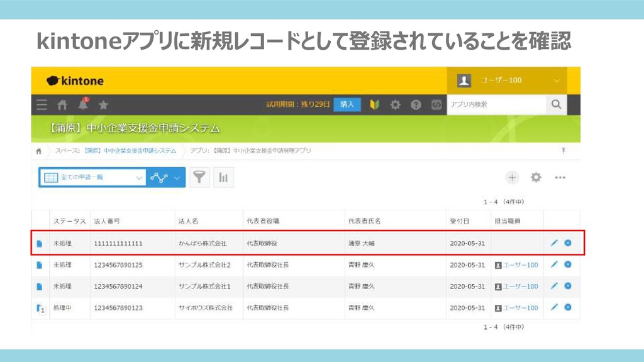The width and height of the screenshot is (644, 362).
Task: Open the hamburger menu in kintone header
Action: tap(42, 105)
